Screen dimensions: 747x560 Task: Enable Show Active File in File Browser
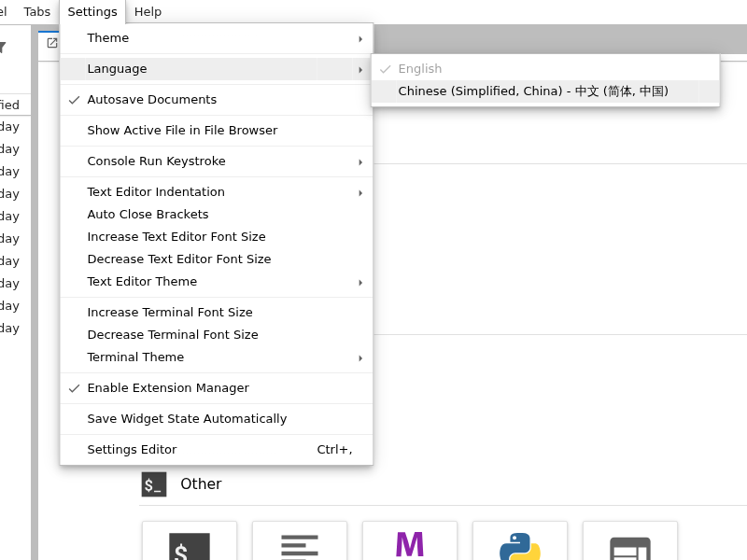point(217,131)
